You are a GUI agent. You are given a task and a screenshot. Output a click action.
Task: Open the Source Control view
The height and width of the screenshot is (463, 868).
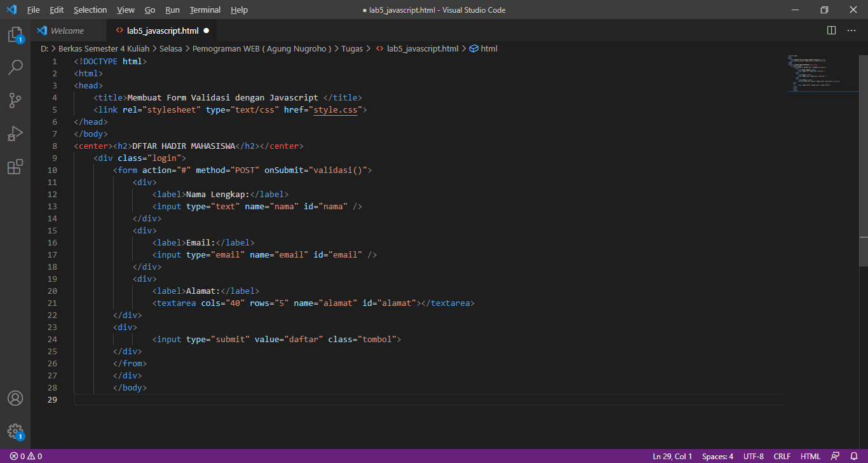coord(15,100)
